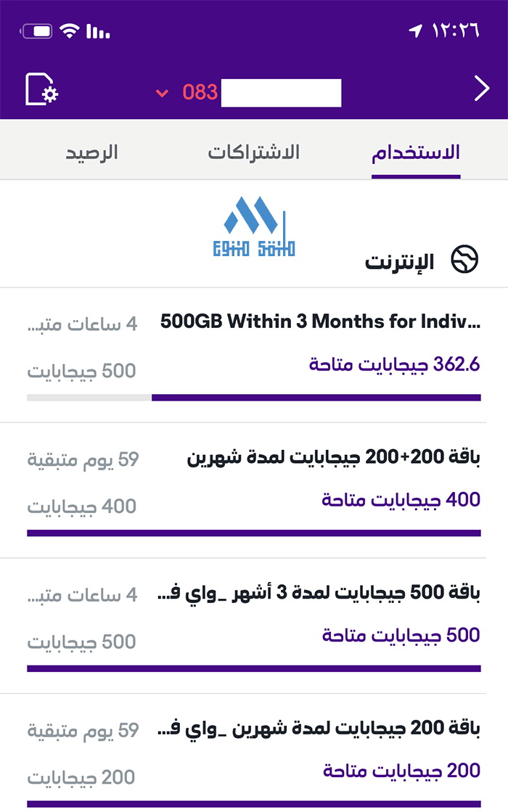
Task: Tap the الإنترنت section heading
Action: point(400,261)
